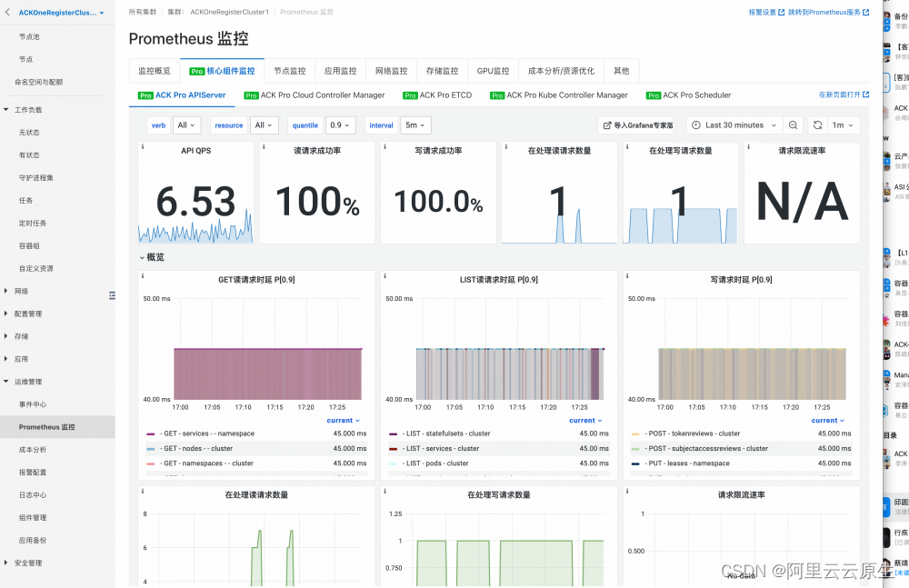Click the back arrow beside ACKOneRegisterCluster

(x=7, y=12)
